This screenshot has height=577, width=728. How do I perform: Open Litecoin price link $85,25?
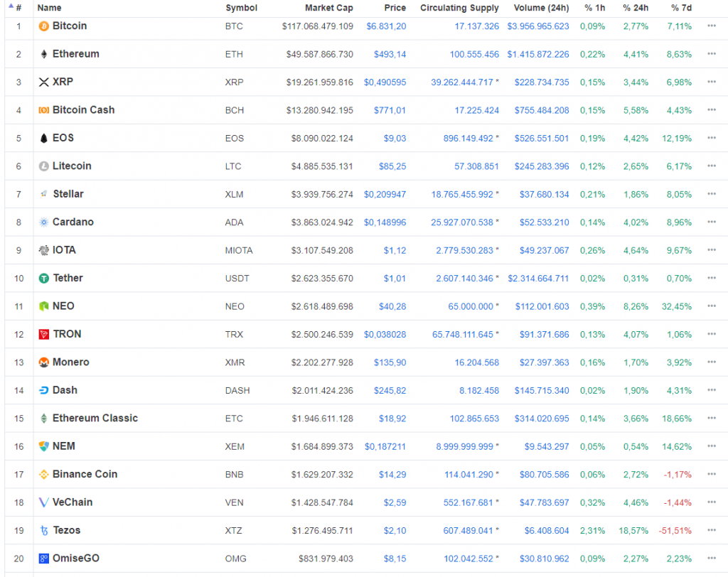click(x=392, y=166)
